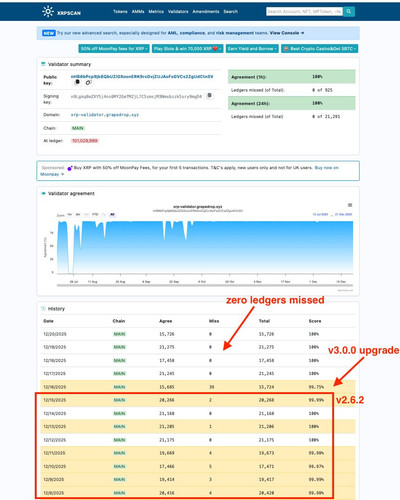
Task: Expand the 50% off MoonPay fees dropdown
Action: (x=114, y=49)
